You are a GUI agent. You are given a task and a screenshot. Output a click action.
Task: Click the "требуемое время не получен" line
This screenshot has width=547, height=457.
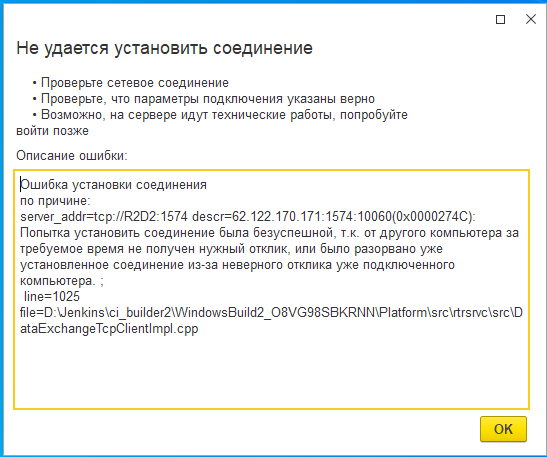click(x=231, y=249)
